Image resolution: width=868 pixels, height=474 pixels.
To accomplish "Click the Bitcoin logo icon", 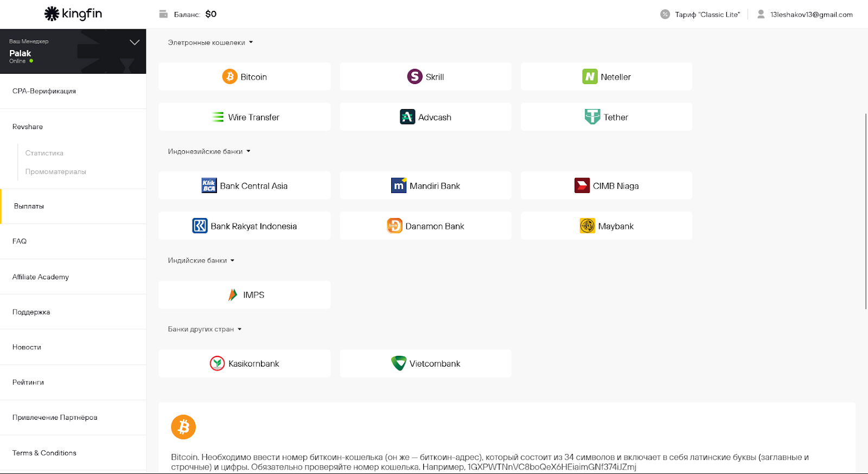I will [230, 76].
